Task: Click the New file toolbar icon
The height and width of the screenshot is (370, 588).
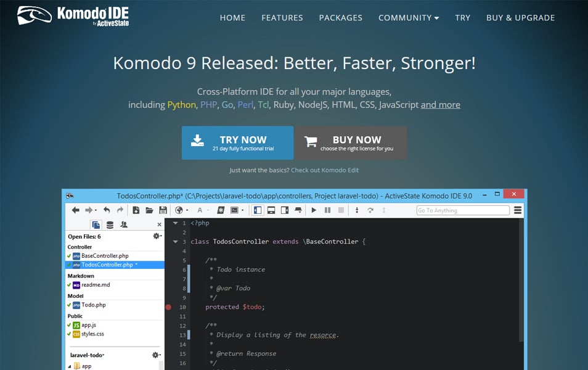Action: (136, 210)
